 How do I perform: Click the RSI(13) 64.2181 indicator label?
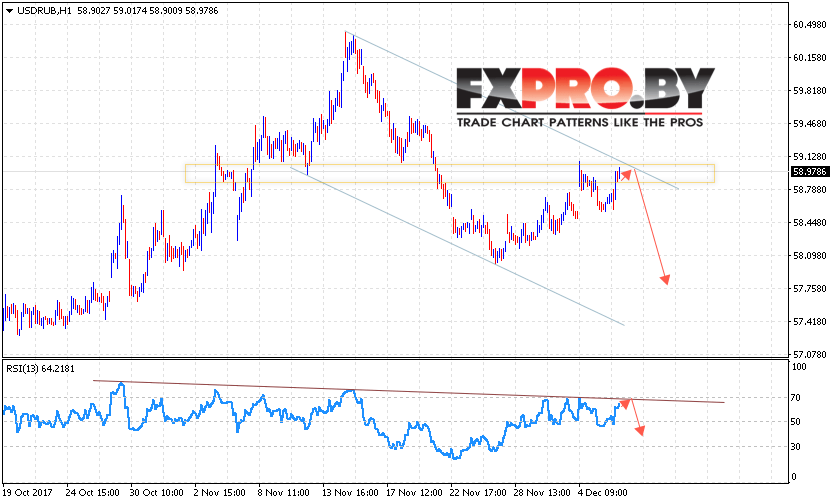pyautogui.click(x=40, y=368)
